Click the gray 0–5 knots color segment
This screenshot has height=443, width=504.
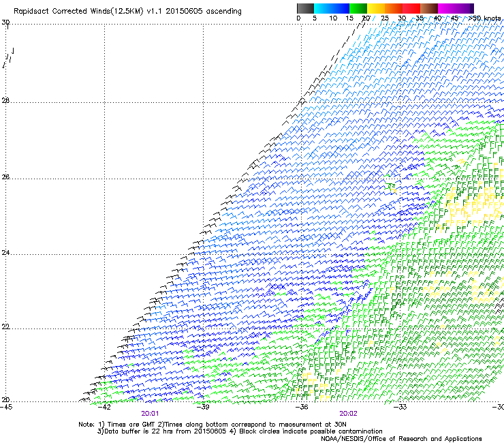coord(305,8)
